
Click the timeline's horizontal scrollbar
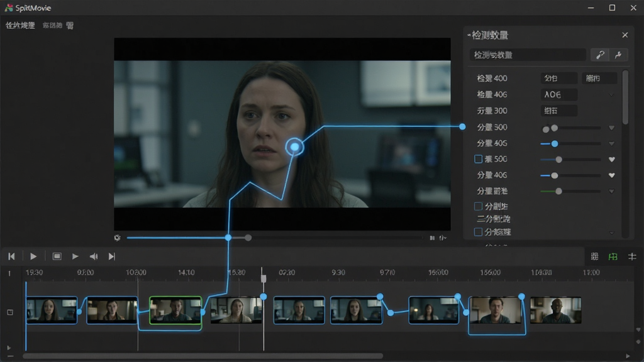pos(203,356)
